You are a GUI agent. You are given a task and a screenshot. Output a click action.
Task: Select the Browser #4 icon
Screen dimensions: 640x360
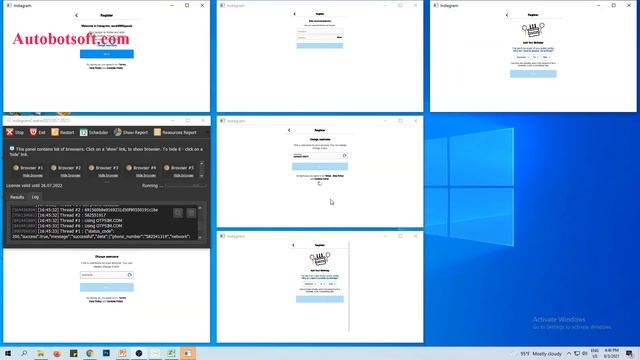(x=129, y=168)
